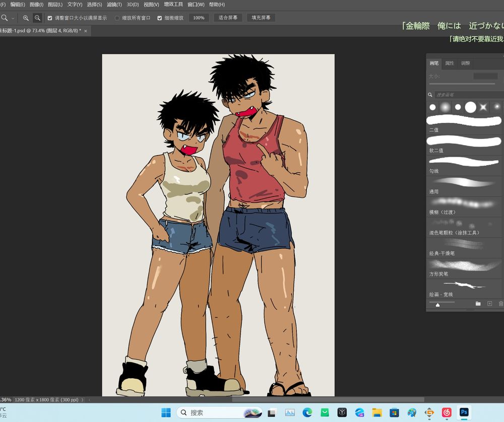The image size is (504, 422).
Task: Uncheck the 细微缩放 checkbox
Action: [x=160, y=18]
